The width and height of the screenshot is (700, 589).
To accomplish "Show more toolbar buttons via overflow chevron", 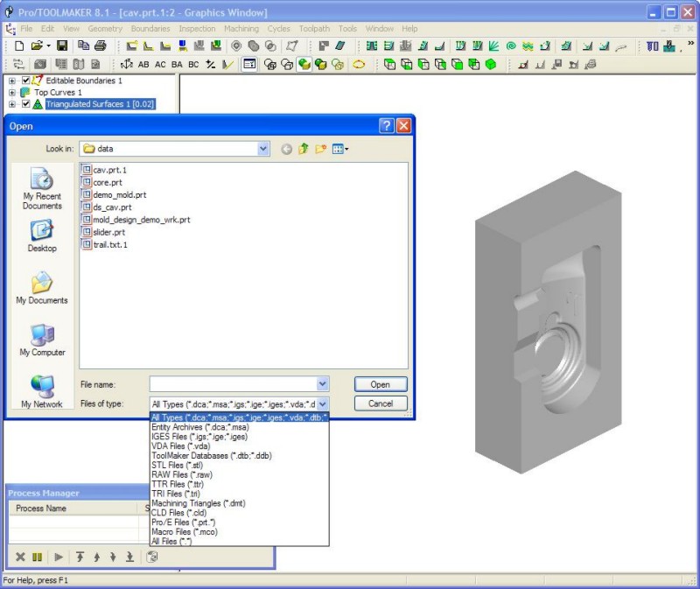I will click(691, 44).
